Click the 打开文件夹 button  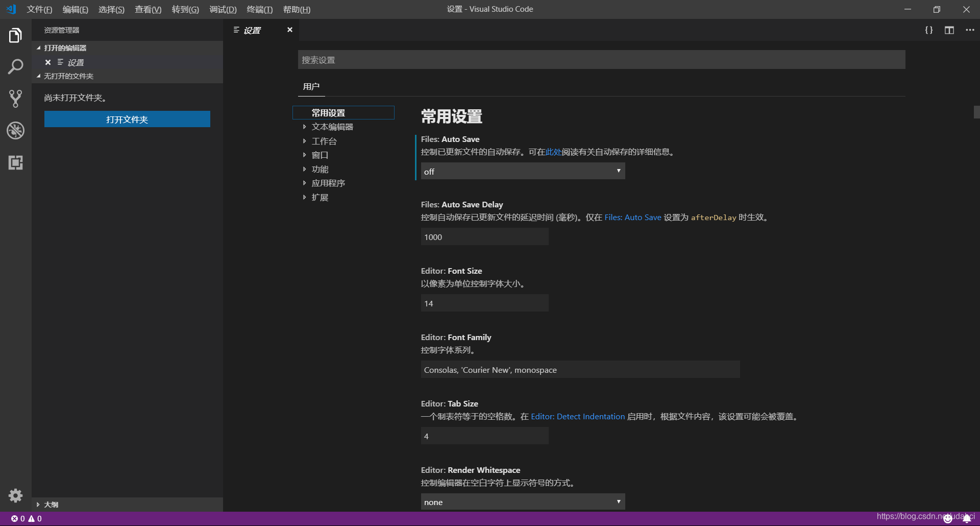click(x=127, y=119)
